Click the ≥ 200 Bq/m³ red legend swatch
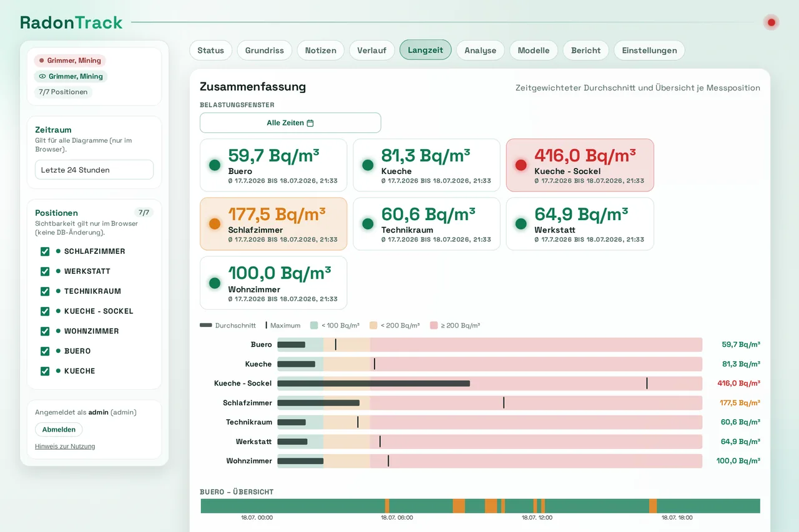The image size is (799, 532). coord(433,326)
